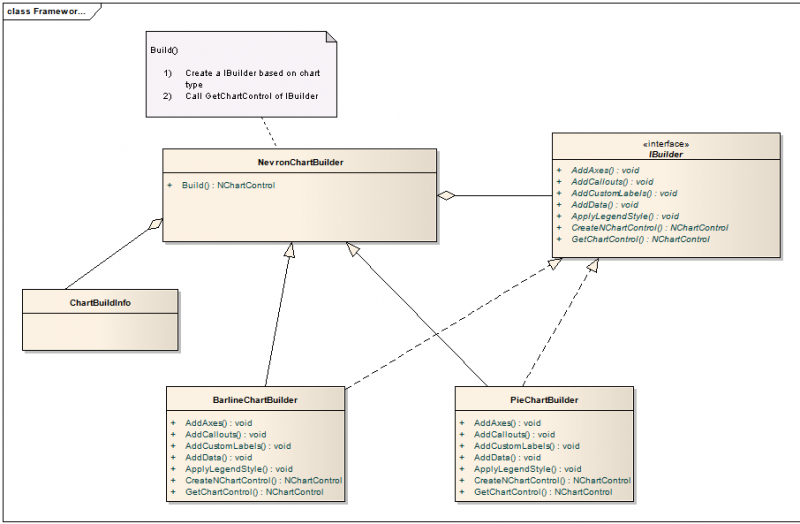The height and width of the screenshot is (524, 800).
Task: Click the dashed realization arrowhead from PieChartBuilder
Action: tap(595, 265)
